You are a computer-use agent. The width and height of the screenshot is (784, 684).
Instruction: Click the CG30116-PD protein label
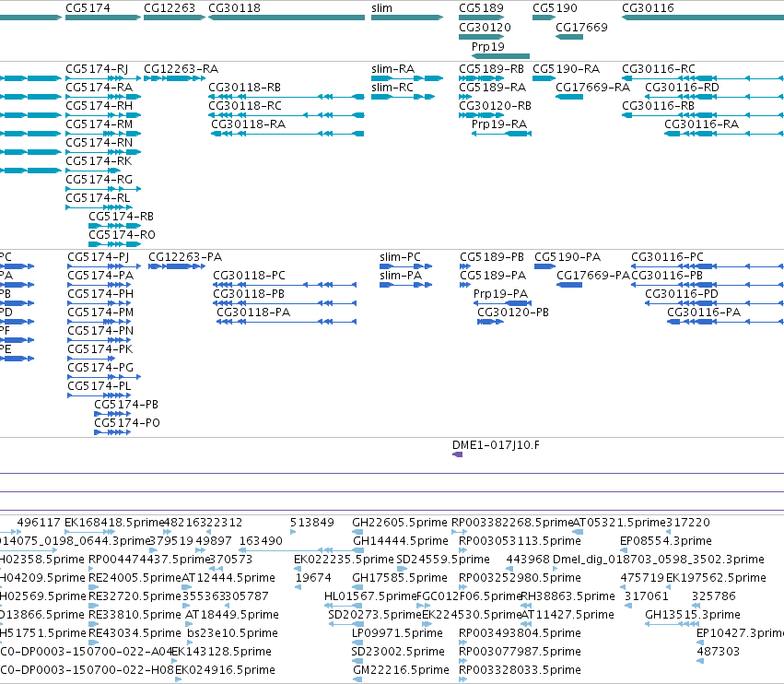click(682, 294)
